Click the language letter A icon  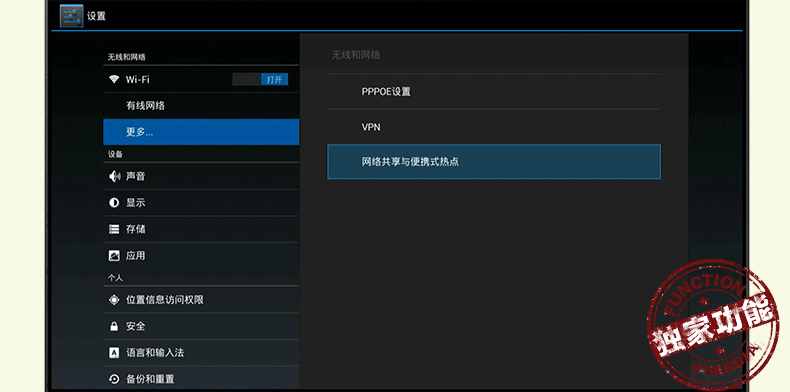[x=114, y=353]
